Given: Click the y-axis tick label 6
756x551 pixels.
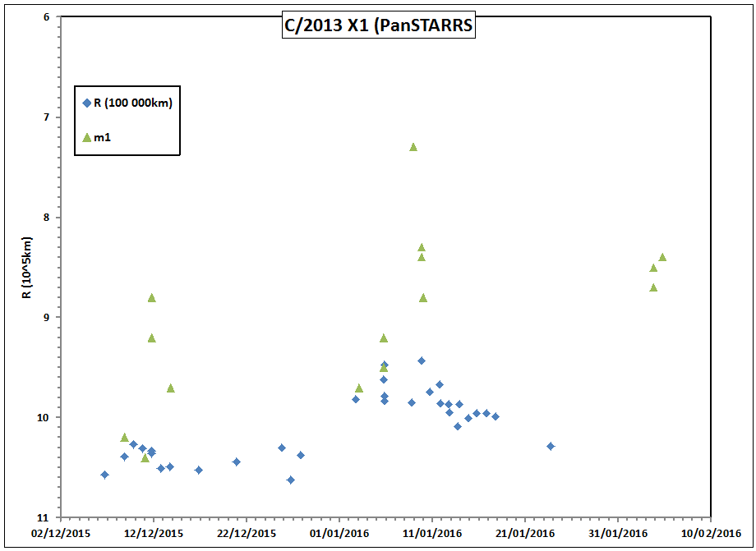Looking at the screenshot, I should coord(46,17).
